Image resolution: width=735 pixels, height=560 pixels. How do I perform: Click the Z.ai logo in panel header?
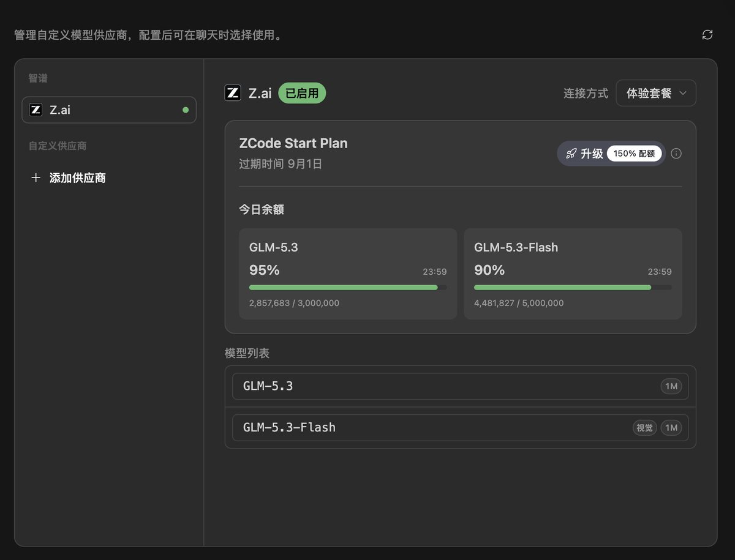[233, 93]
